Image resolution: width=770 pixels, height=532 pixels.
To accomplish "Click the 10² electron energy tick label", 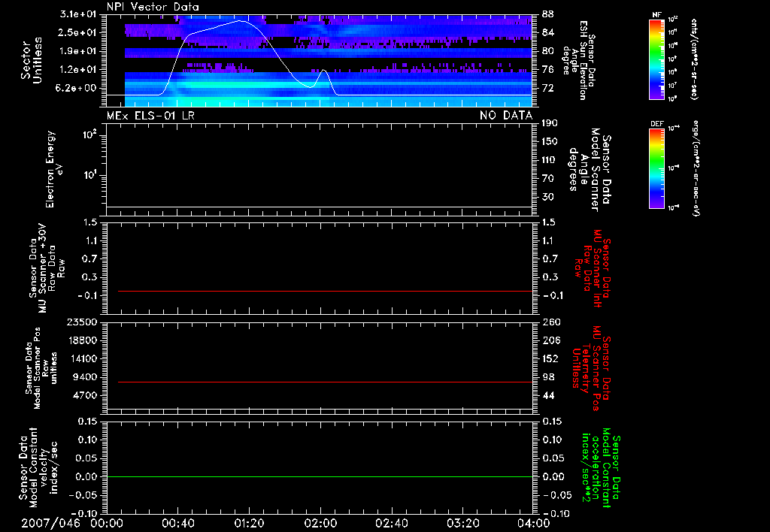I will click(89, 135).
